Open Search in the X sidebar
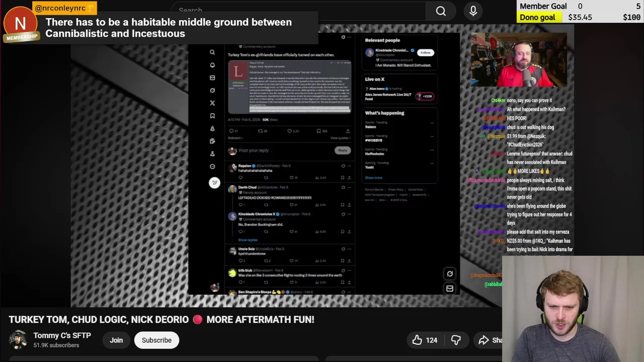644x362 pixels. pyautogui.click(x=212, y=52)
